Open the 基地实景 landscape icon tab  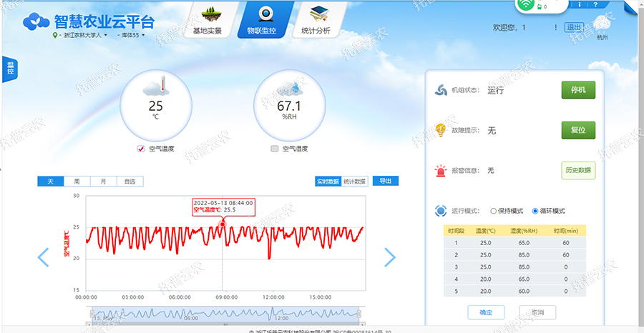point(210,14)
